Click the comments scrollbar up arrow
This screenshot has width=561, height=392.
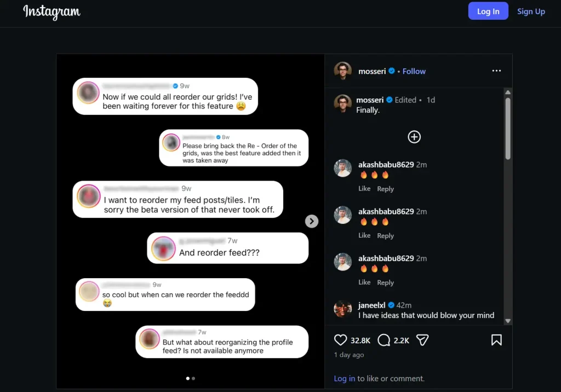point(508,93)
